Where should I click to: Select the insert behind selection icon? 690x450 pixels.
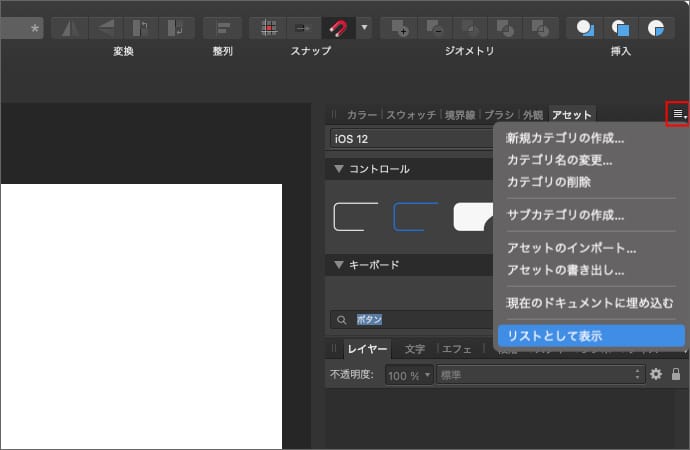[x=585, y=27]
